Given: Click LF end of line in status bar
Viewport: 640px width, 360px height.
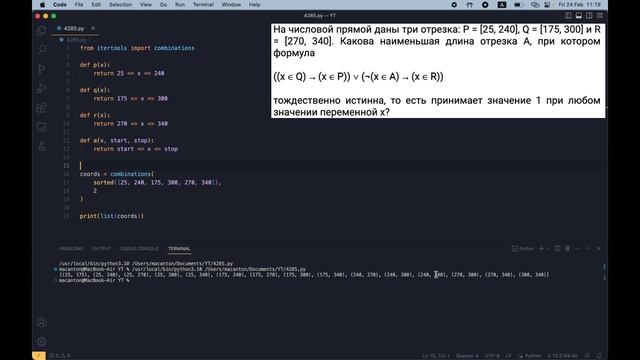Looking at the screenshot, I should coord(509,356).
